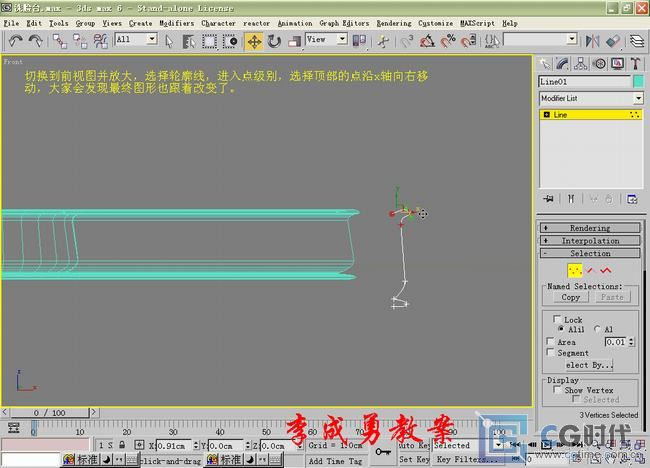Click the Pin Stack icon
This screenshot has width=650, height=468.
[548, 199]
